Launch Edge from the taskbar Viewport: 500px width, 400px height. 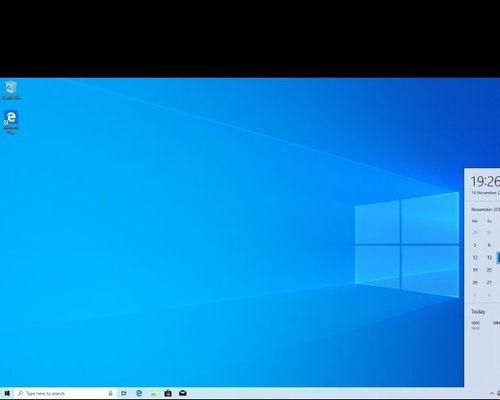(139, 393)
